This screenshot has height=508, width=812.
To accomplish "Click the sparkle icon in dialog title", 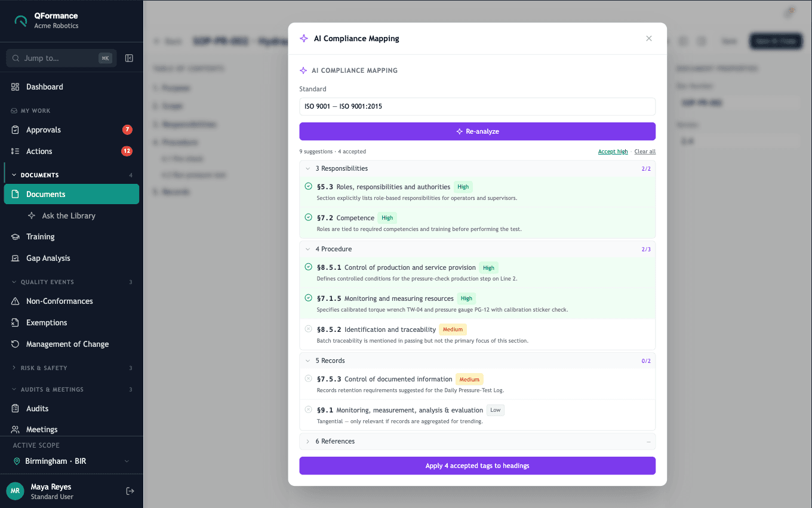I will pyautogui.click(x=304, y=38).
